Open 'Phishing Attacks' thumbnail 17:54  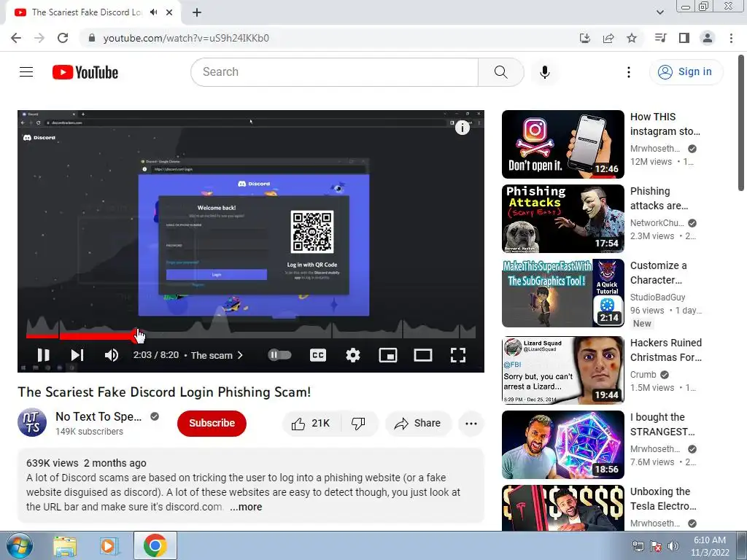click(562, 219)
